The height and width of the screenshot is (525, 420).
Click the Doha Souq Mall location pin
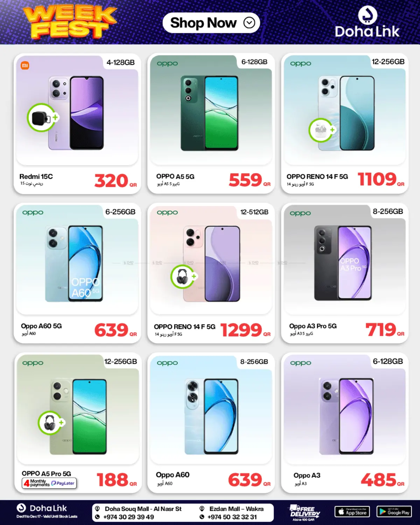pos(98,509)
